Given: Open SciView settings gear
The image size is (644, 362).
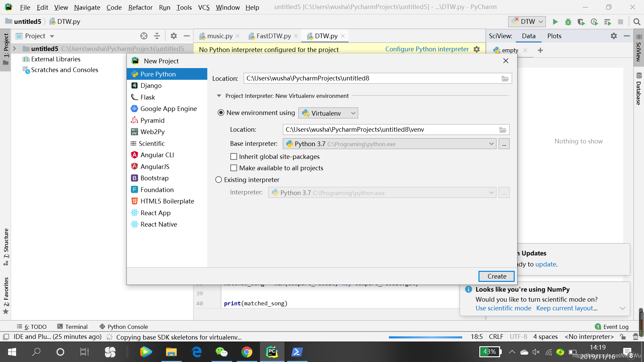Looking at the screenshot, I should 614,36.
